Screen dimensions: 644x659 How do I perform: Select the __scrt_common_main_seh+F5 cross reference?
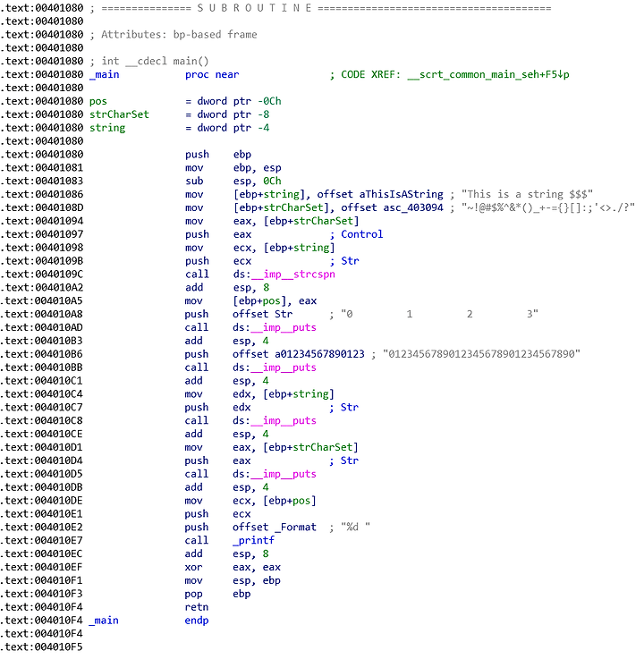point(488,74)
